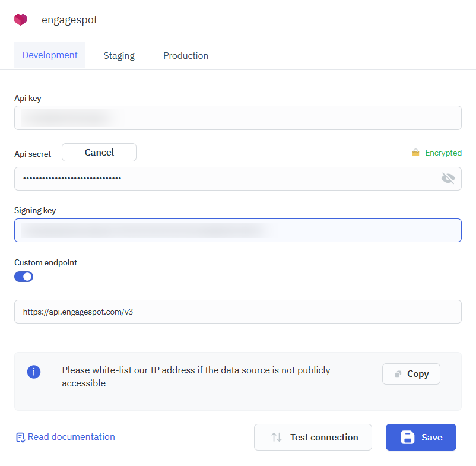Click the engagespot heart logo icon

pyautogui.click(x=21, y=20)
